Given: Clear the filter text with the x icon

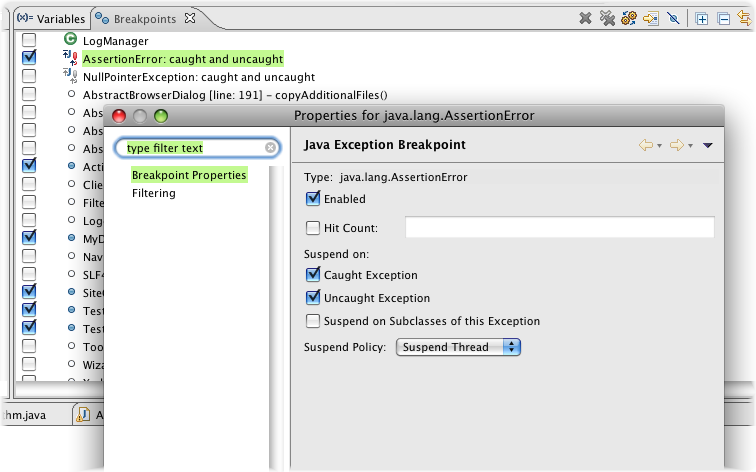Looking at the screenshot, I should 270,148.
